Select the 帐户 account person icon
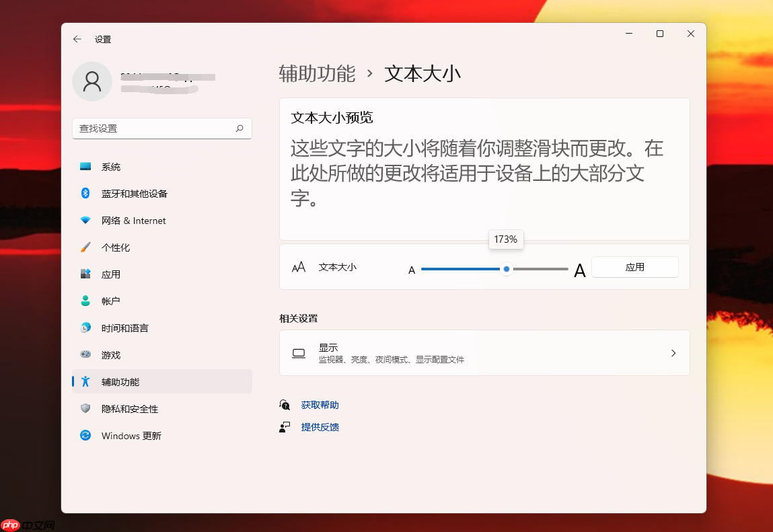Viewport: 773px width, 532px height. (x=85, y=301)
